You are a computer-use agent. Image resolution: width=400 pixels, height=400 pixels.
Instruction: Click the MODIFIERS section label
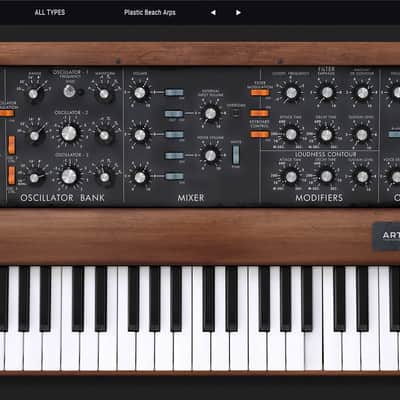319,198
